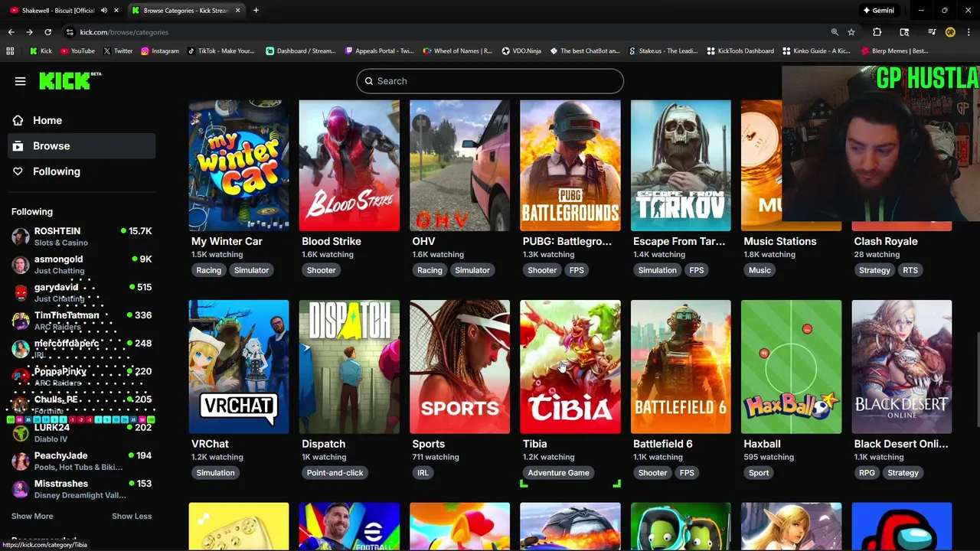The height and width of the screenshot is (551, 980).
Task: Open TimTheTatman channel in Following list
Action: (x=81, y=321)
